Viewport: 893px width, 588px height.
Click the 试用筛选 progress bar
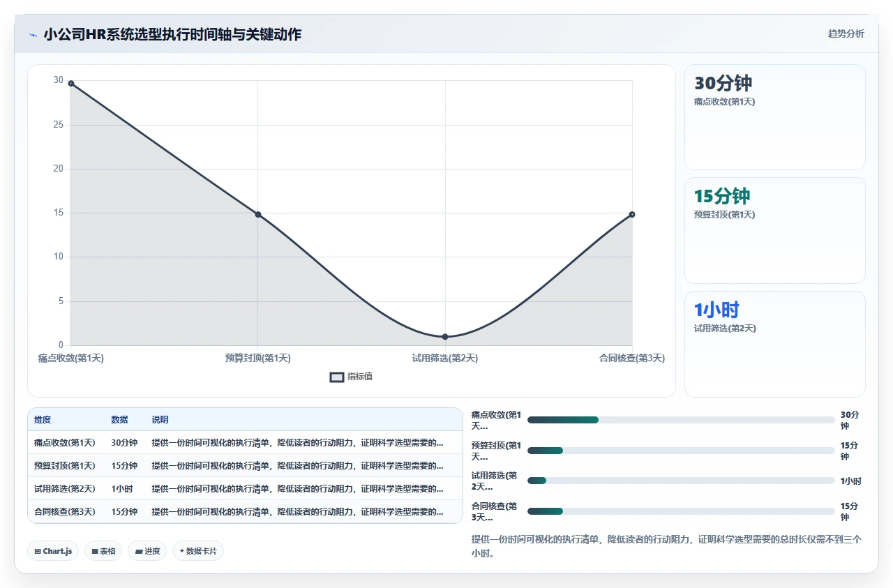pyautogui.click(x=681, y=481)
